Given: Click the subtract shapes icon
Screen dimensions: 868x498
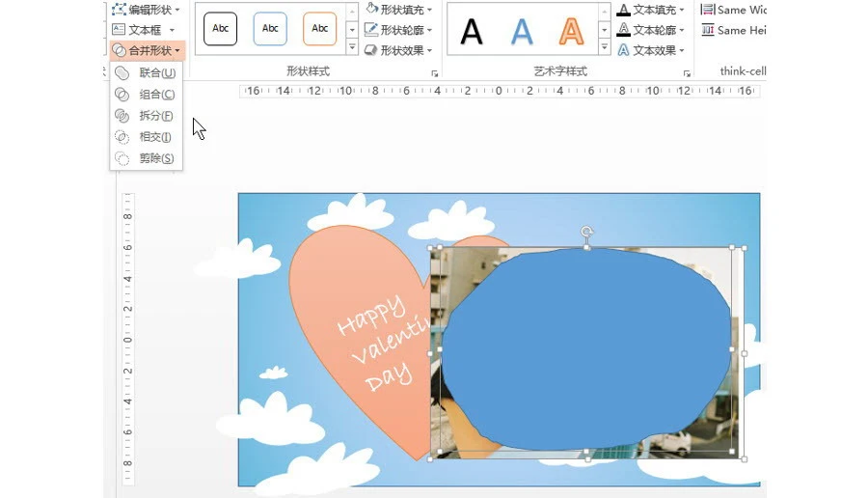Looking at the screenshot, I should (x=122, y=158).
